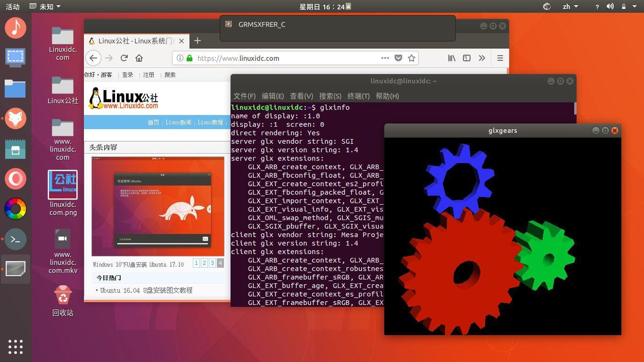Image resolution: width=644 pixels, height=362 pixels.
Task: Open the 首页 navigation link
Action: pos(154,122)
